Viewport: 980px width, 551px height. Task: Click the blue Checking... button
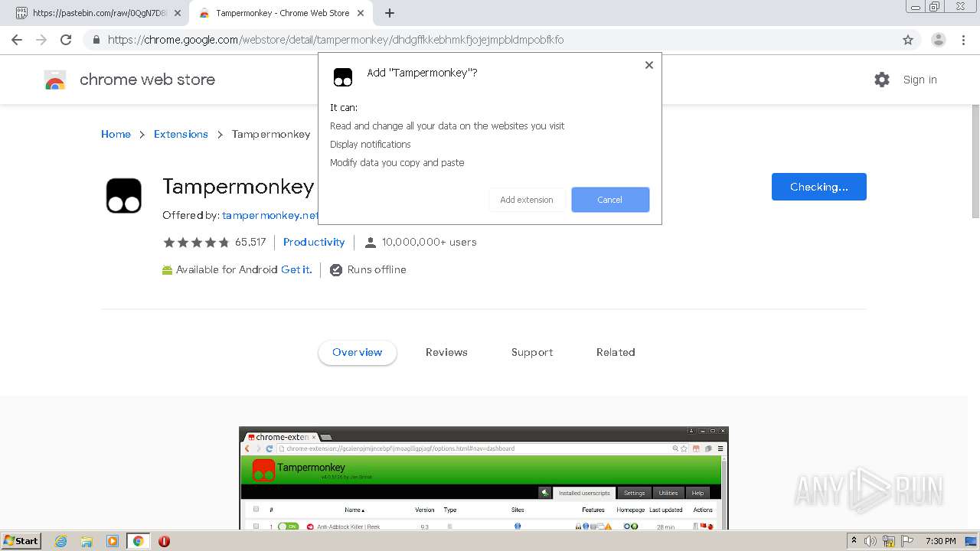click(x=819, y=187)
